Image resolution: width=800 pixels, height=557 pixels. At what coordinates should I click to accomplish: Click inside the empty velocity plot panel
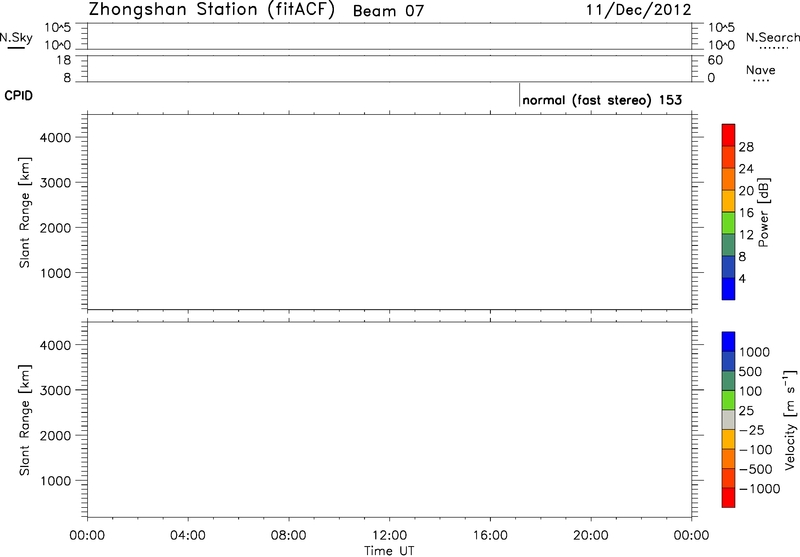[x=389, y=419]
